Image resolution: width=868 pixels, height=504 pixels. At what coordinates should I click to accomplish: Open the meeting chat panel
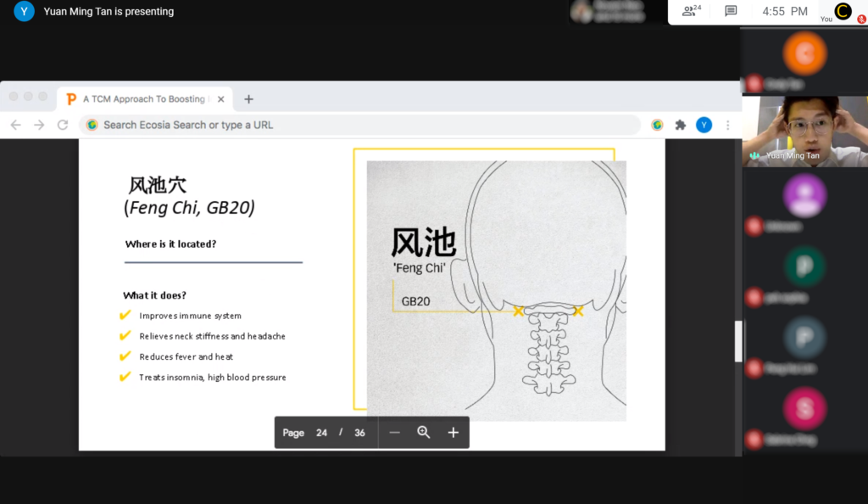tap(731, 11)
